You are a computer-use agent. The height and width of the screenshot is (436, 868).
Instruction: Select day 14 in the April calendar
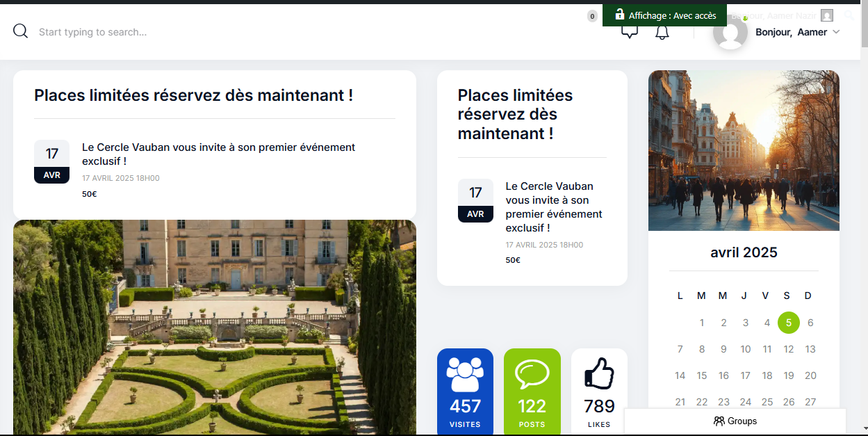coord(680,376)
